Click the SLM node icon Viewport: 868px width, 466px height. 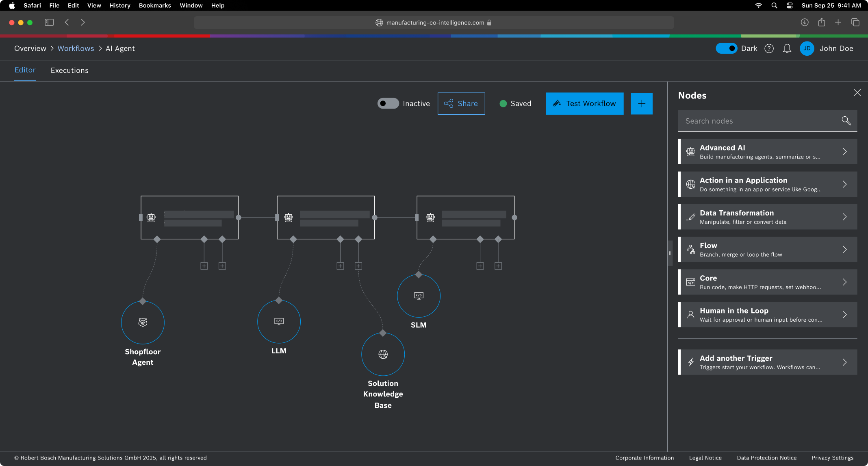[419, 296]
